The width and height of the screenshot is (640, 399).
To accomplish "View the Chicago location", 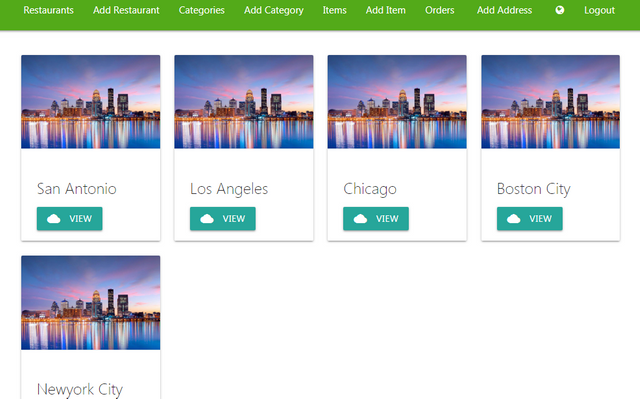I will tap(376, 219).
